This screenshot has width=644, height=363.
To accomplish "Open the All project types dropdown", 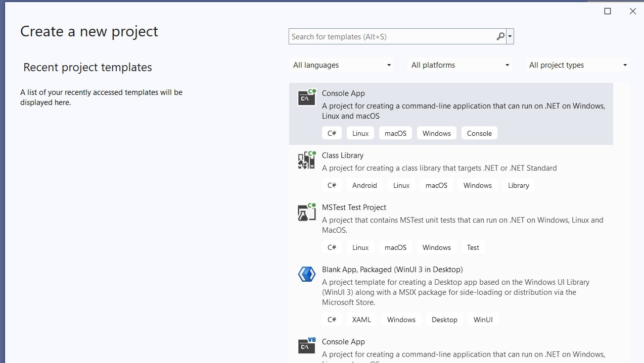I will (578, 65).
